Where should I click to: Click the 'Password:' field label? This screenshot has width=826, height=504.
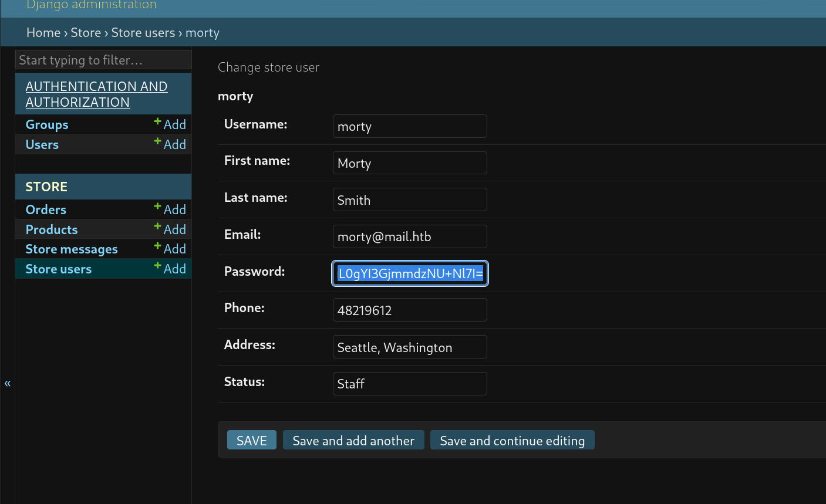point(254,271)
